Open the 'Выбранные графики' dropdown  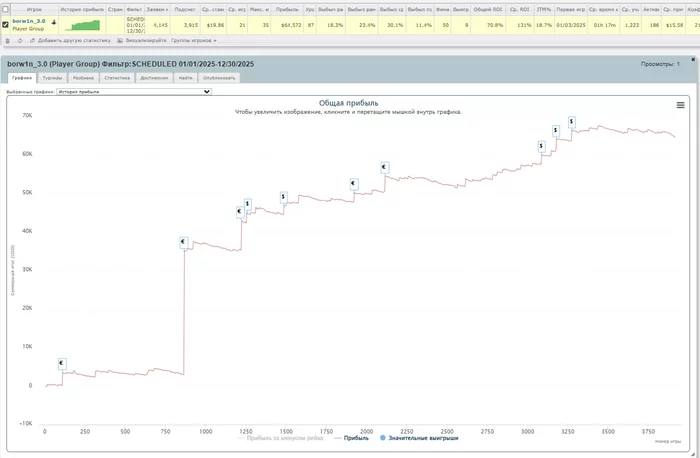pyautogui.click(x=134, y=92)
